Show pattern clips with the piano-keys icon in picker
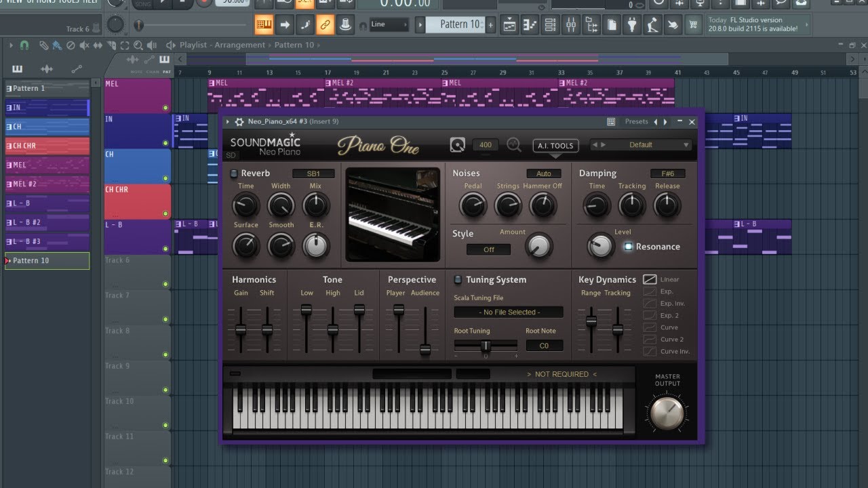The width and height of the screenshot is (868, 488). coord(16,68)
